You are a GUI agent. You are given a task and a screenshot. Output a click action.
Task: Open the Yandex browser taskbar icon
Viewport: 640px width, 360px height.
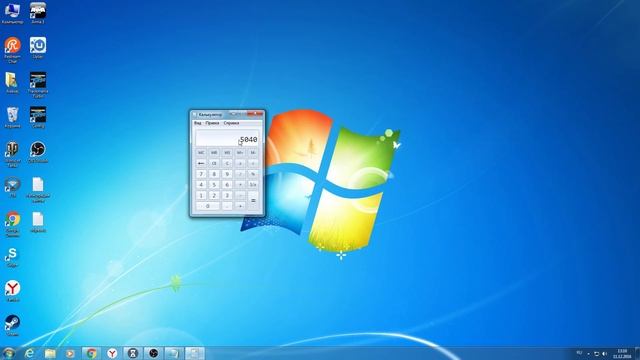pos(112,353)
